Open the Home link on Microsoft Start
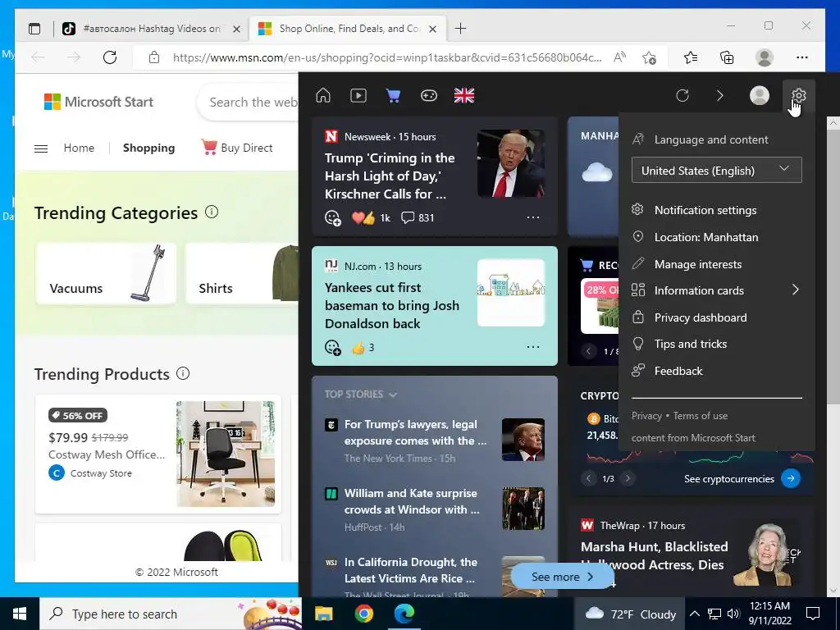The width and height of the screenshot is (840, 630). (x=79, y=148)
